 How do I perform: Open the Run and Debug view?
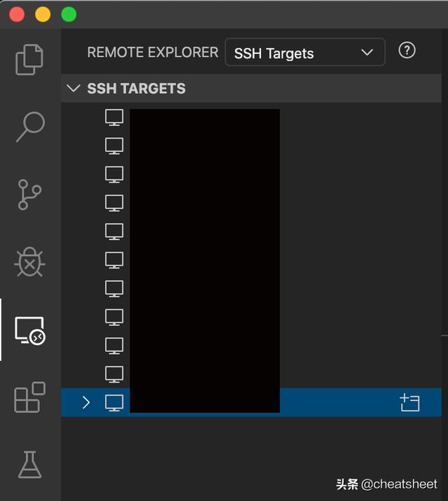(29, 262)
